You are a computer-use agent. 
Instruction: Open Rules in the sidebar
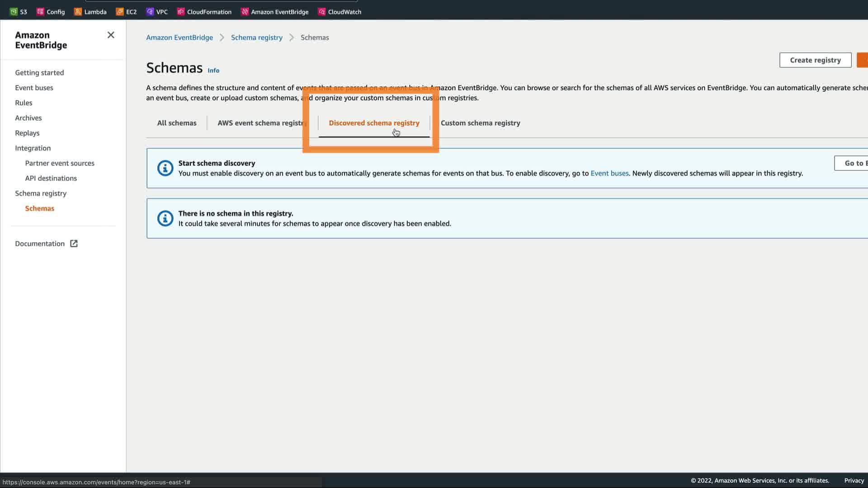point(24,103)
